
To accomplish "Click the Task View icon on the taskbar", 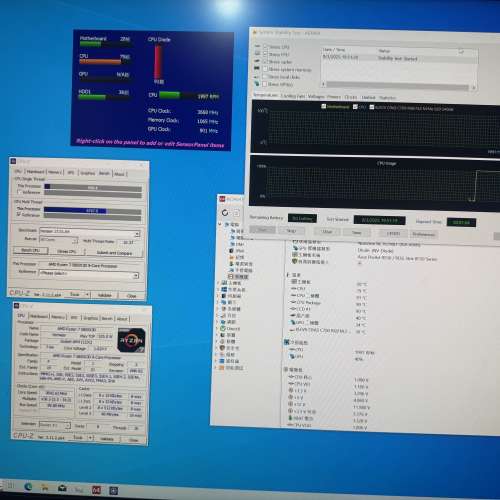I will click(x=10, y=485).
